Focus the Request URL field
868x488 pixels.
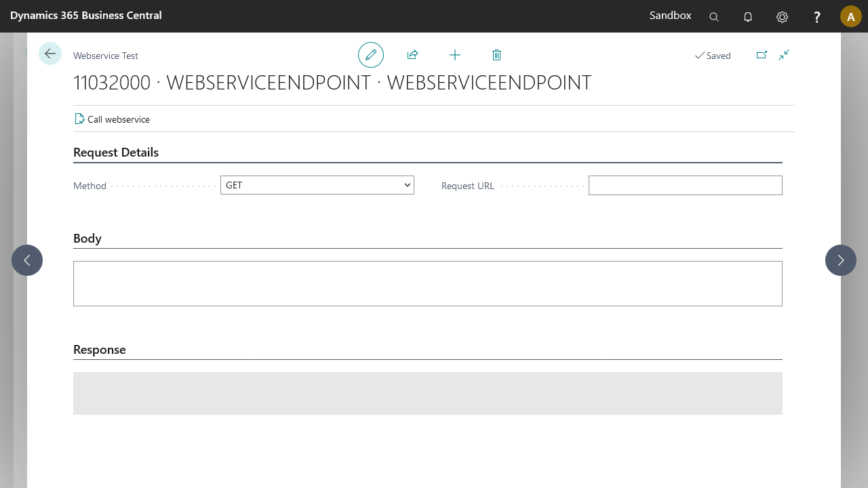686,185
